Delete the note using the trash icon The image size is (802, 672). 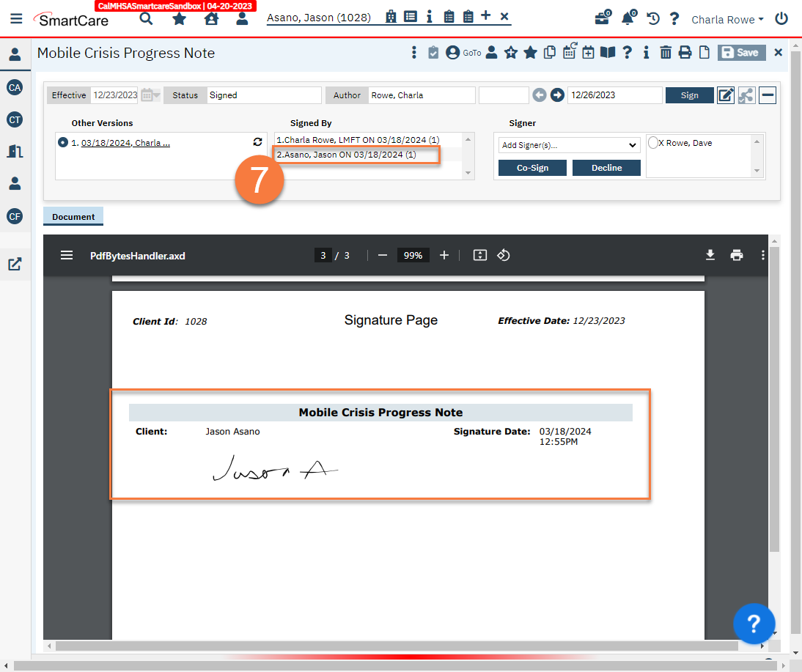666,52
